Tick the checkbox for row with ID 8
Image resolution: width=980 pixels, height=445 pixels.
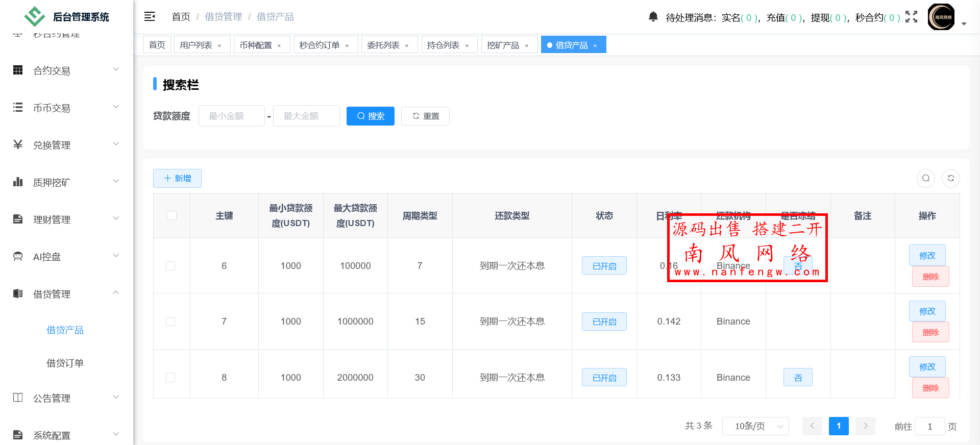pos(170,378)
